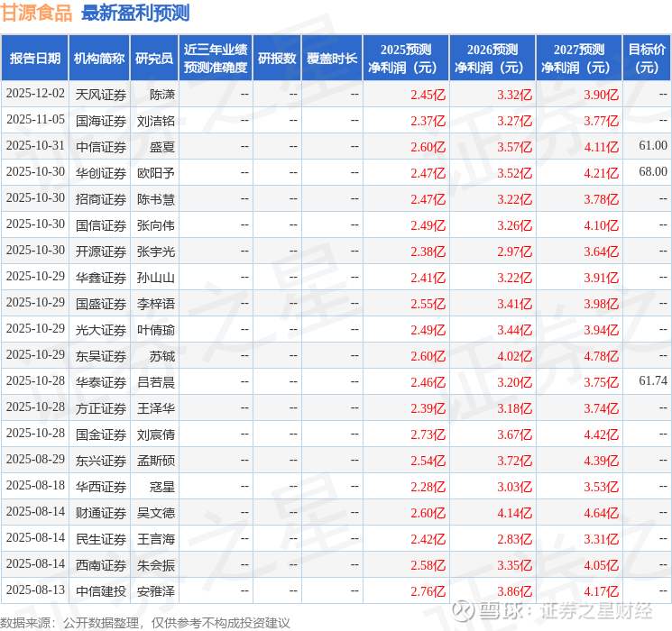Click analyst name 李梓语
Viewport: 672px width, 631px height.
[x=155, y=304]
